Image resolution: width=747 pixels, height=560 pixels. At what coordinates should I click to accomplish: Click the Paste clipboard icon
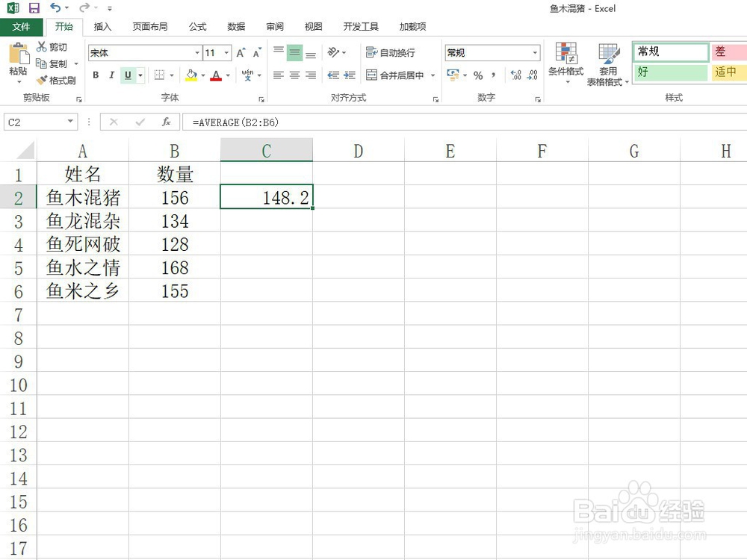[19, 54]
